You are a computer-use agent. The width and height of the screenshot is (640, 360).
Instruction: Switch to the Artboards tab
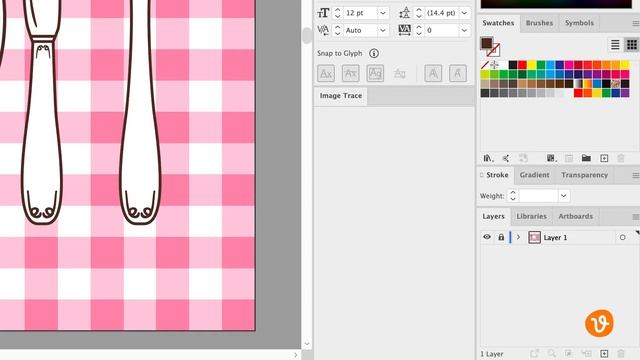[x=576, y=217]
